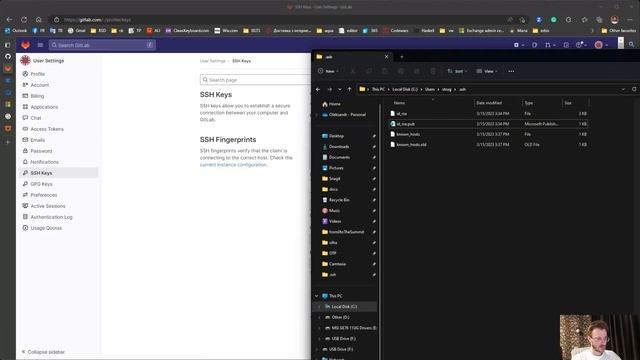This screenshot has width=640, height=360.
Task: Click User Settings breadcrumb link
Action: 213,61
